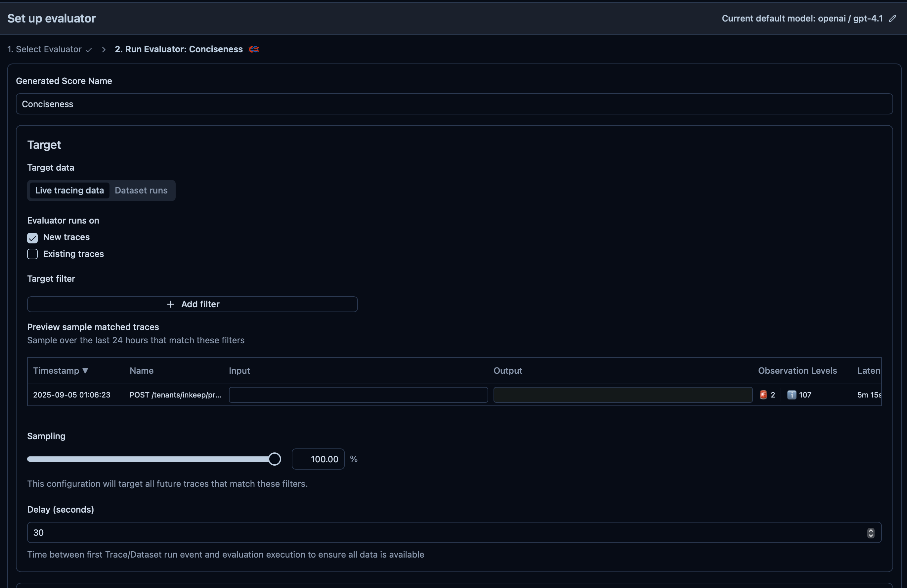The width and height of the screenshot is (907, 588).
Task: Click the blue info observation-level icon
Action: point(792,395)
